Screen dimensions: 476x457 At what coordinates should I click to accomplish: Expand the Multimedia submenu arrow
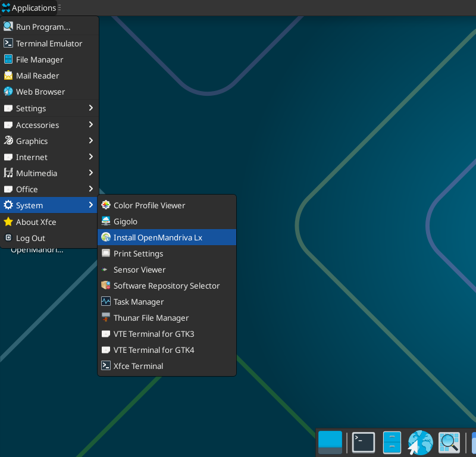coord(90,173)
